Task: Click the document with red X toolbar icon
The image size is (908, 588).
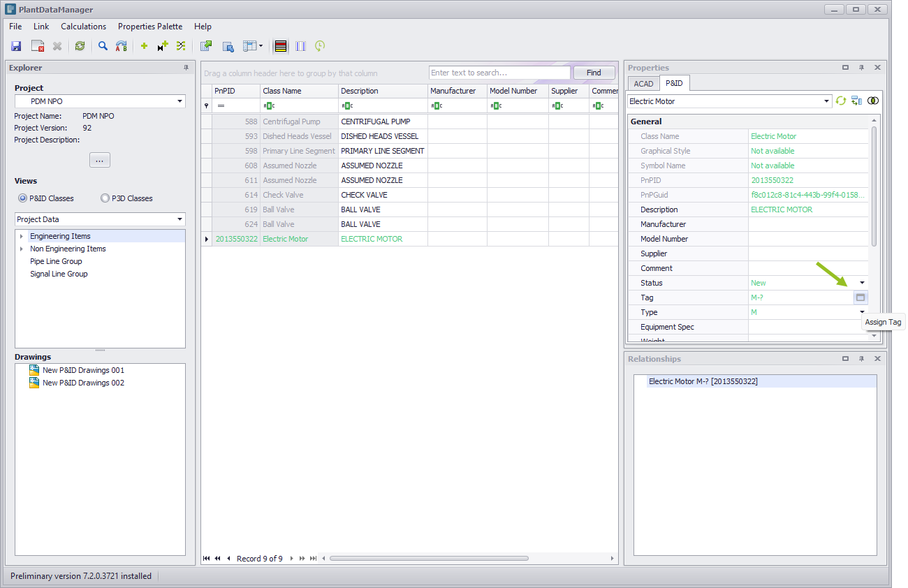Action: [x=38, y=46]
